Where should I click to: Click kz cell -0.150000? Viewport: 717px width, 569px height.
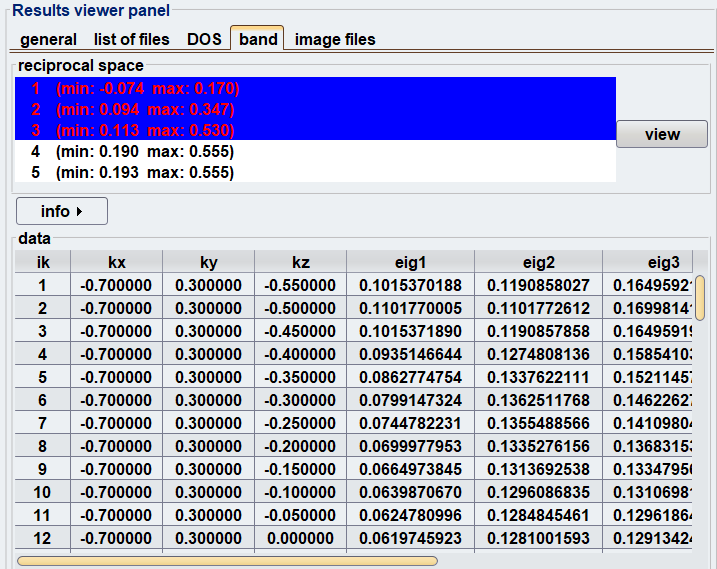pyautogui.click(x=300, y=469)
